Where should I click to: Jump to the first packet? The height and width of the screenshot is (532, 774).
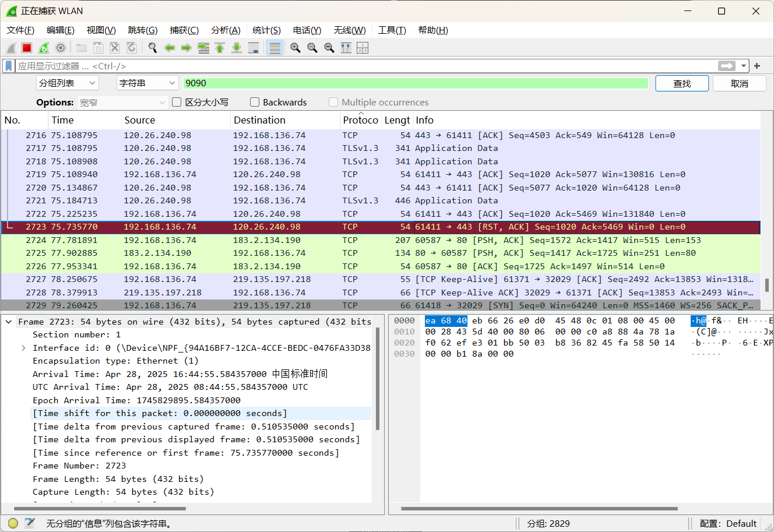[220, 48]
